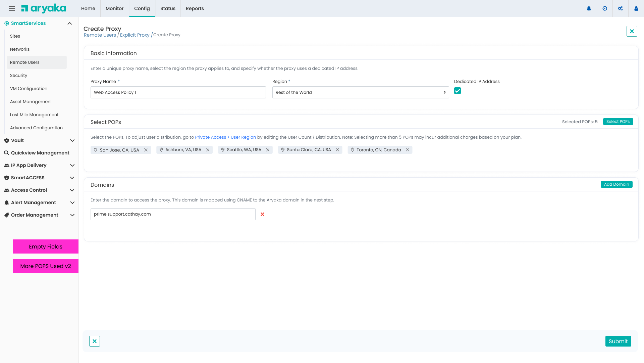Expand the Alert Management section
The height and width of the screenshot is (363, 644).
click(72, 202)
